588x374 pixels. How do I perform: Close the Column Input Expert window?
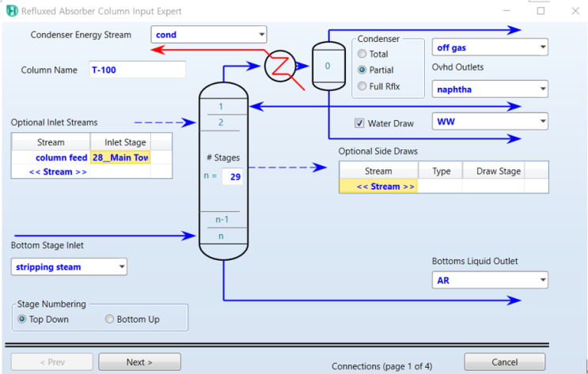coord(575,11)
